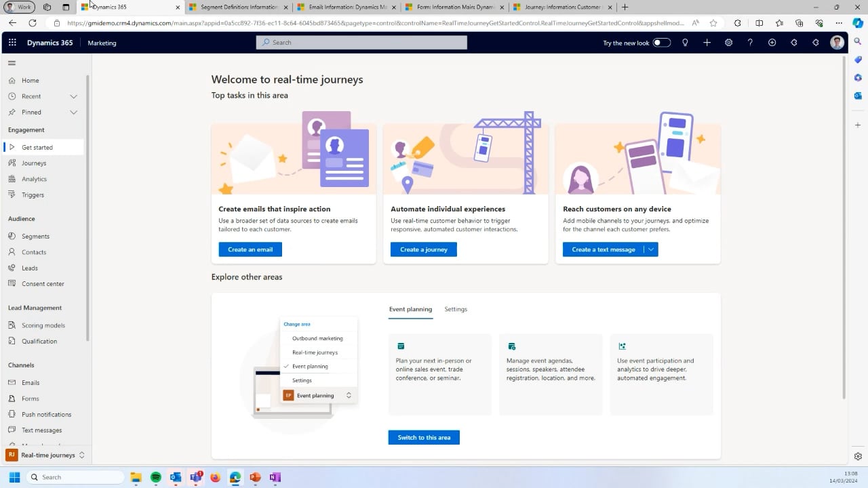Click Dynamics 365 title in header
The height and width of the screenshot is (488, 868).
pyautogui.click(x=50, y=43)
